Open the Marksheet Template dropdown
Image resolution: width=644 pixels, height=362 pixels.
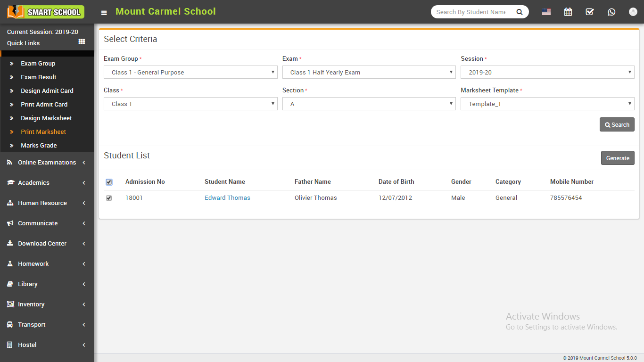click(x=547, y=104)
